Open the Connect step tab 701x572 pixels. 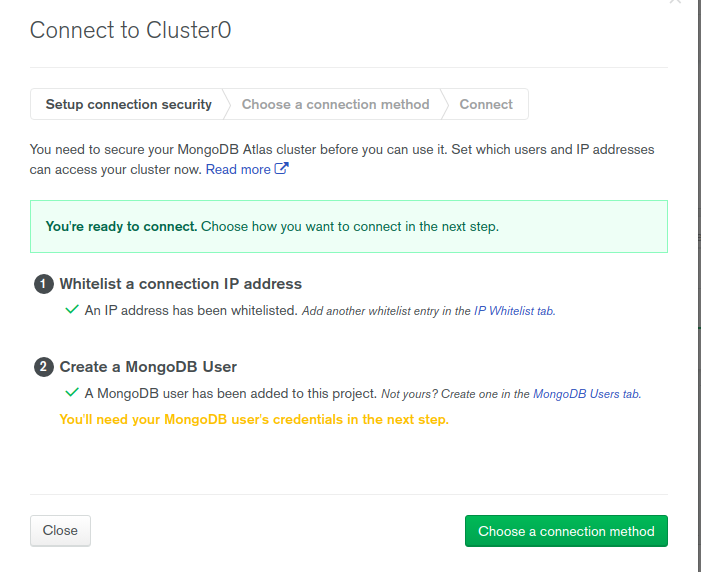(486, 104)
